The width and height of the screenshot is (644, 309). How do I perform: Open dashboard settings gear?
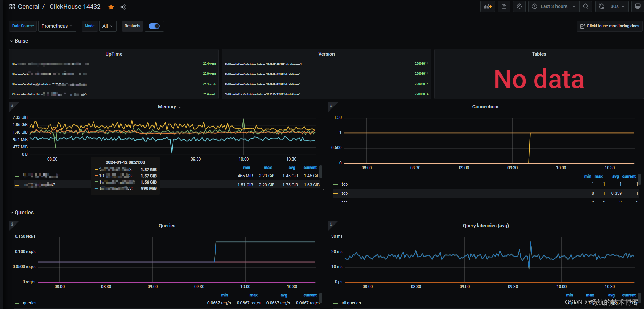519,6
